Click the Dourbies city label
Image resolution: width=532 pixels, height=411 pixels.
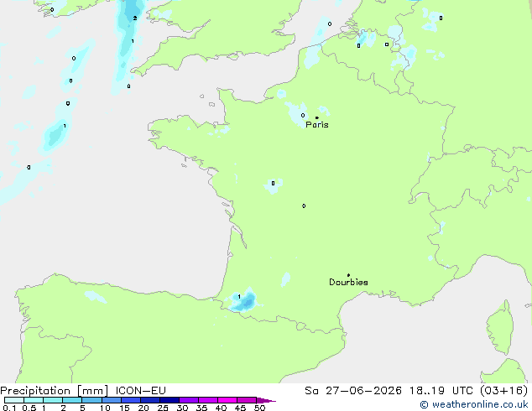pos(348,282)
